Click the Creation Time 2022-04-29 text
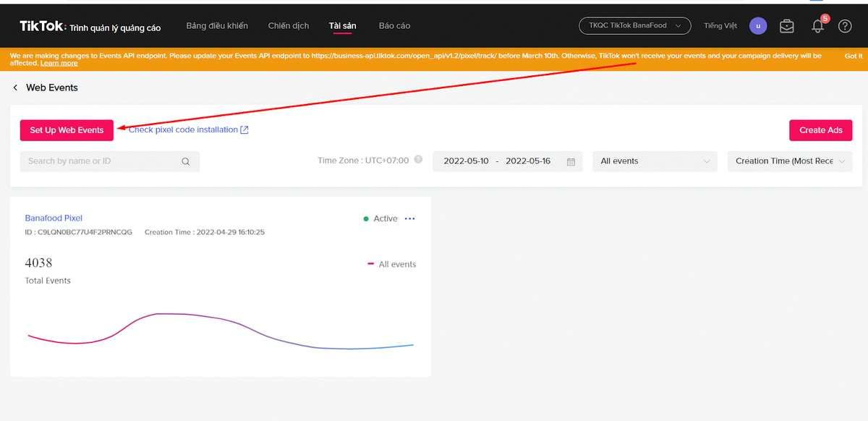The height and width of the screenshot is (421, 868). [205, 232]
